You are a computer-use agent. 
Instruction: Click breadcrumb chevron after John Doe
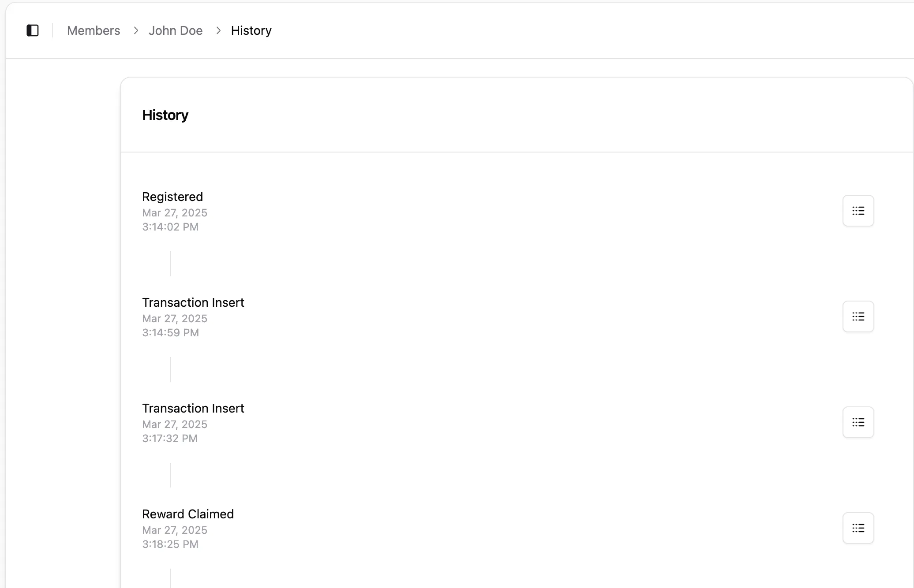(218, 30)
